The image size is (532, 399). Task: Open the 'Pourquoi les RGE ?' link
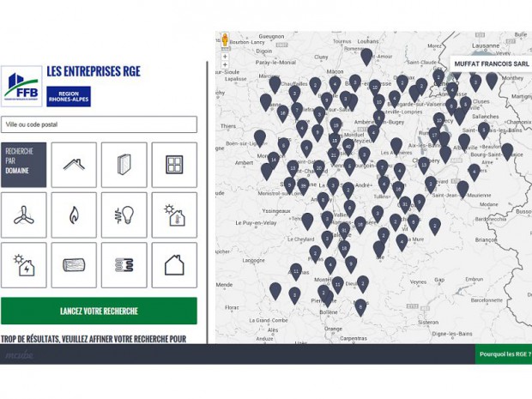[505, 354]
